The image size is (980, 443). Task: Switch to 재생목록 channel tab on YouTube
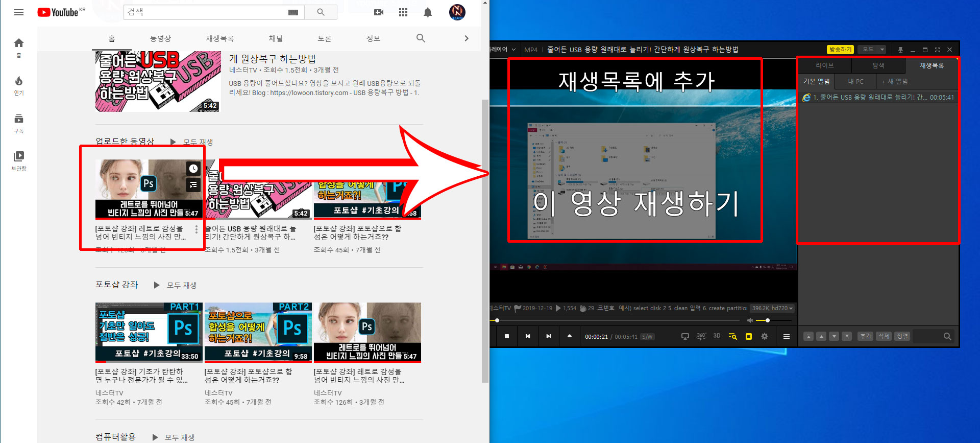pos(220,38)
